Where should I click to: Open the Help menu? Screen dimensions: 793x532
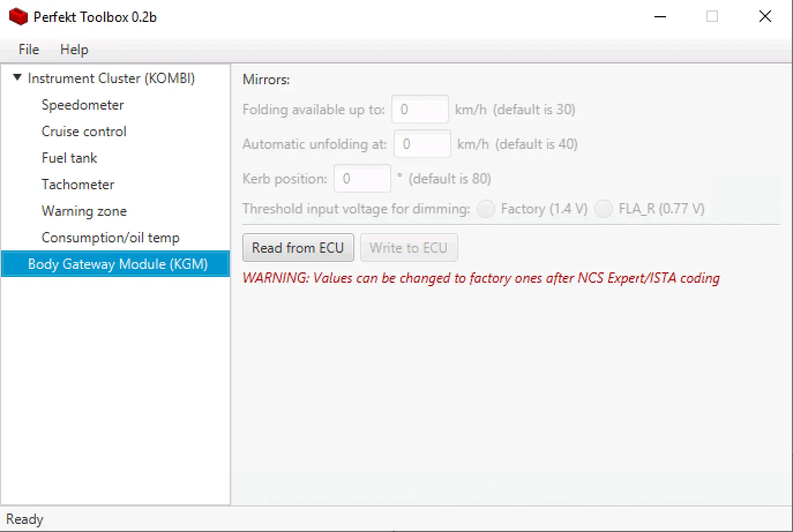coord(74,50)
